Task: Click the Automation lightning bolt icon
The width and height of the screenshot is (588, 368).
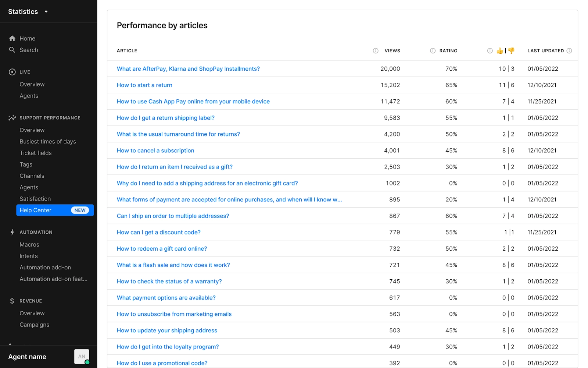Action: point(11,232)
